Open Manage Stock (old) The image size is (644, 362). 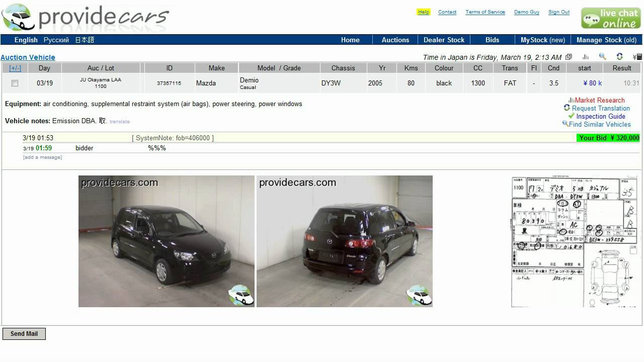coord(607,40)
